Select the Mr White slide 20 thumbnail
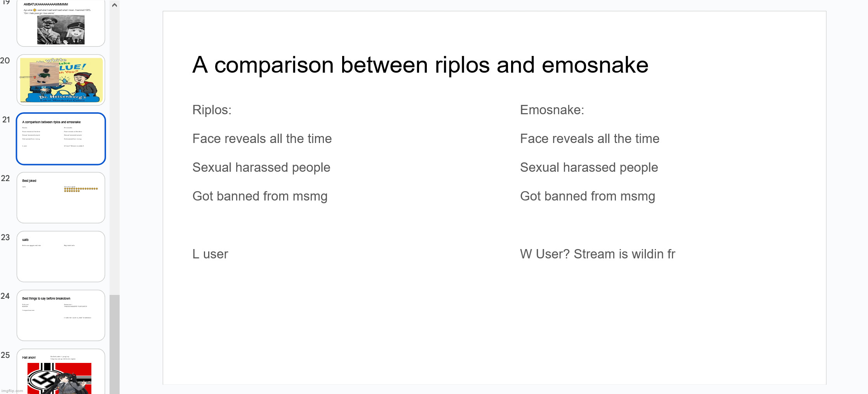 point(61,80)
